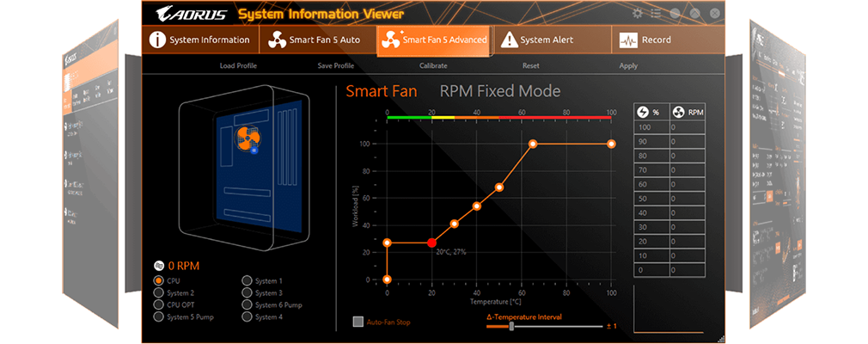This screenshot has width=868, height=344.
Task: Click the blue sensor dot below the case fan
Action: (254, 150)
